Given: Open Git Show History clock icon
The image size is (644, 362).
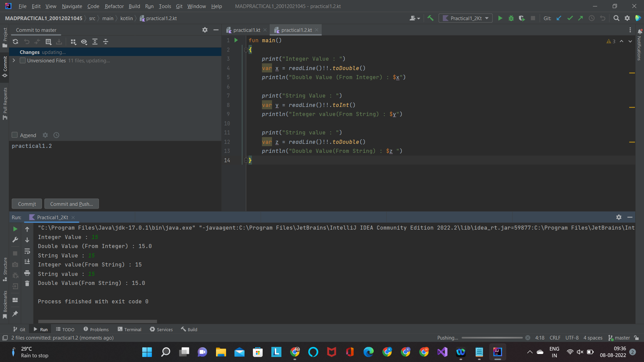Looking at the screenshot, I should coord(592,18).
